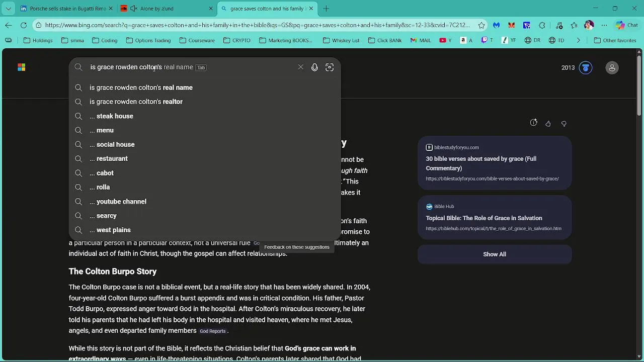The width and height of the screenshot is (644, 362).
Task: Open Copilot Chat sidebar
Action: point(626,25)
